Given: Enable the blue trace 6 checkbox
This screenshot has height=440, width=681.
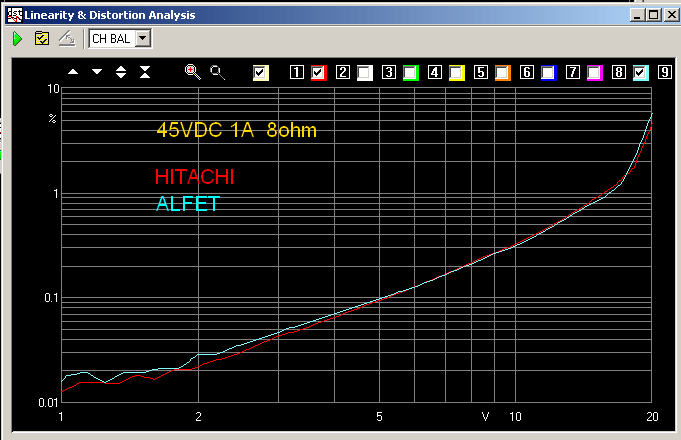Looking at the screenshot, I should 549,72.
